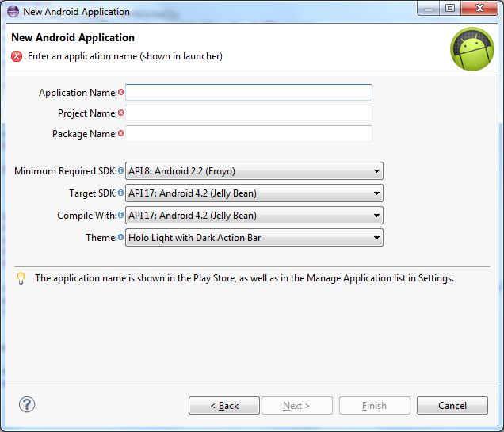Click error marker next to Application Name
The image size is (504, 432).
coord(121,92)
